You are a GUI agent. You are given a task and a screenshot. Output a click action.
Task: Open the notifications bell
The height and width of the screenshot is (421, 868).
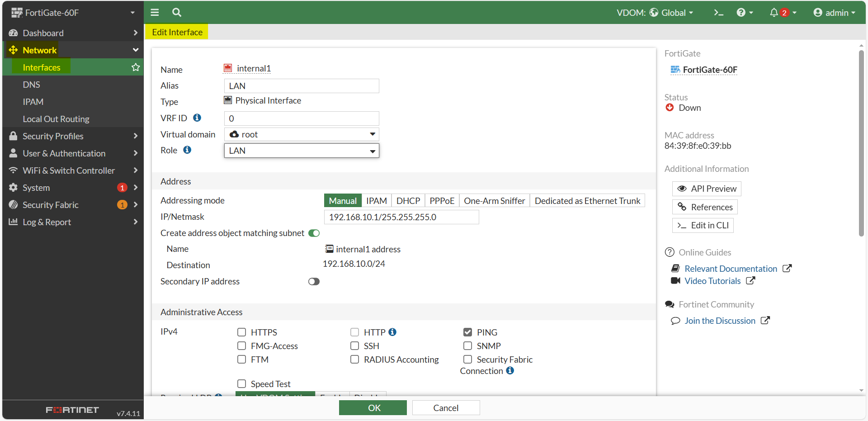coord(783,13)
